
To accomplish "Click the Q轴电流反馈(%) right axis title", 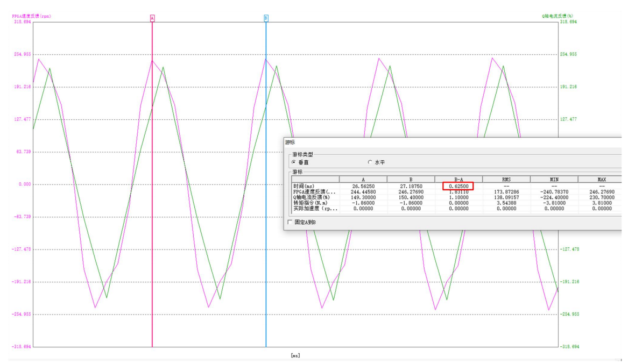I will pyautogui.click(x=557, y=17).
